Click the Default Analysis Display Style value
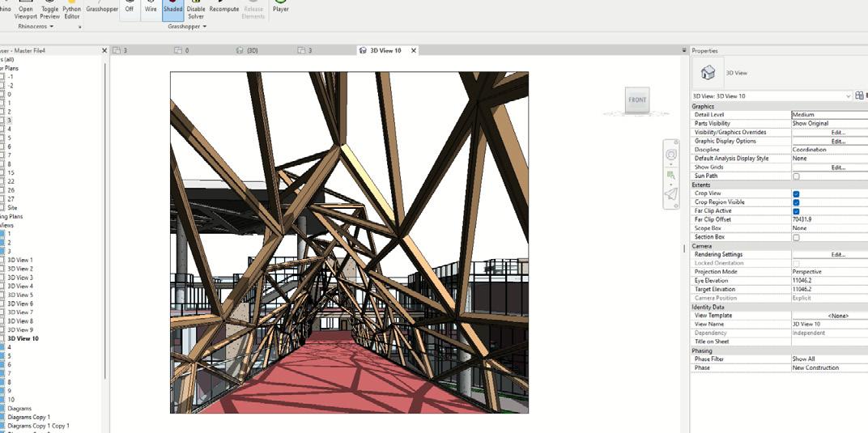 [830, 158]
